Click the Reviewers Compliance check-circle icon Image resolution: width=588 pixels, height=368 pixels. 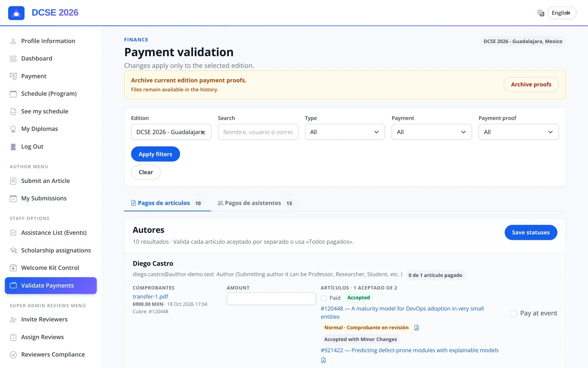pyautogui.click(x=13, y=355)
